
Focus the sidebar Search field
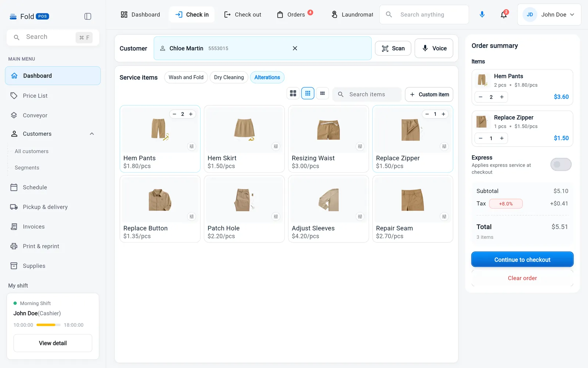tap(53, 37)
